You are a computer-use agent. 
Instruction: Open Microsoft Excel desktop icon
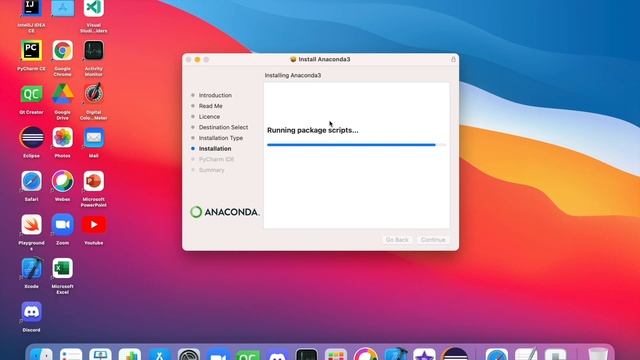62,268
